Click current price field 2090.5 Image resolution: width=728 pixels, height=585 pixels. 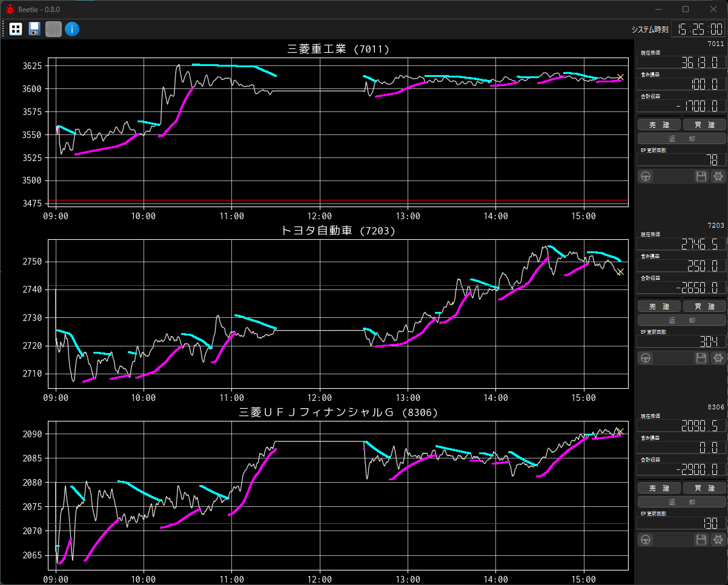click(x=681, y=426)
